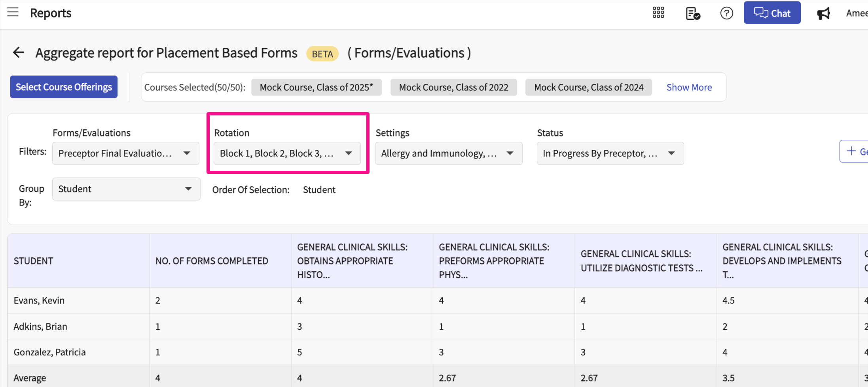Click Select Course Offerings button
Image resolution: width=868 pixels, height=387 pixels.
pos(64,87)
